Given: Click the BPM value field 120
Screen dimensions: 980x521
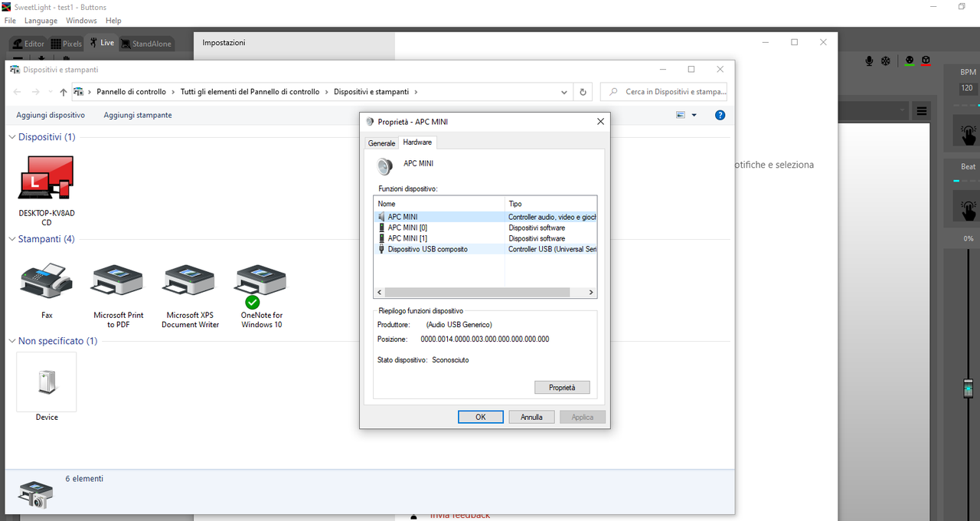Looking at the screenshot, I should (967, 88).
